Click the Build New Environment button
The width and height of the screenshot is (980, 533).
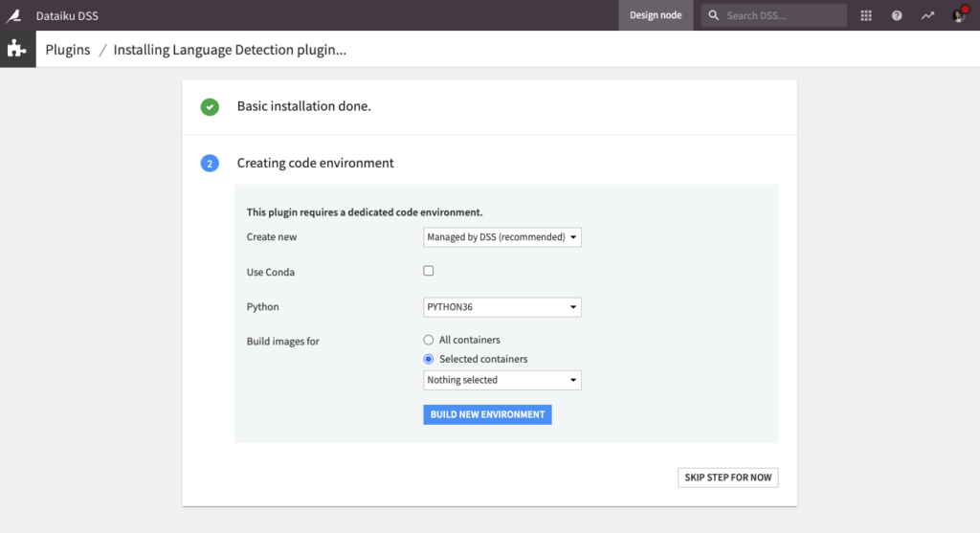(x=487, y=414)
